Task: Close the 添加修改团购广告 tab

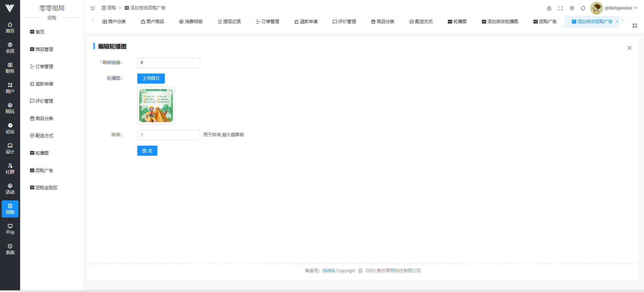Action: 617,22
